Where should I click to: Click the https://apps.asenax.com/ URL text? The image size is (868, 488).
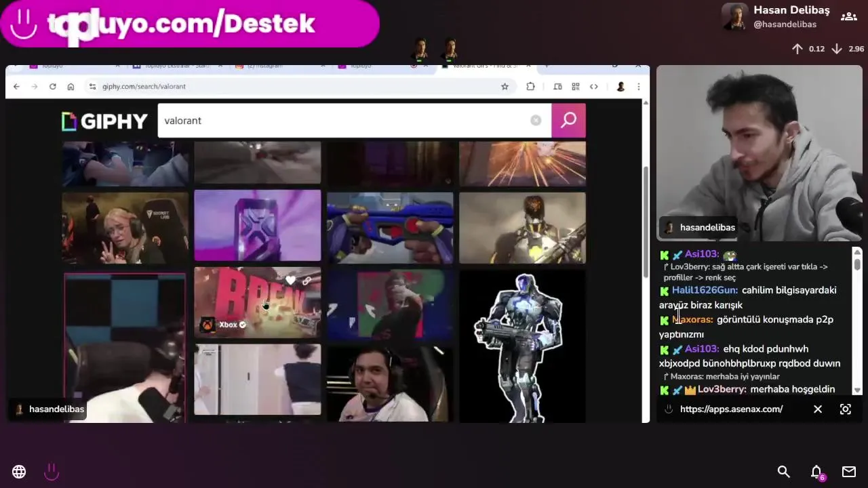[731, 409]
